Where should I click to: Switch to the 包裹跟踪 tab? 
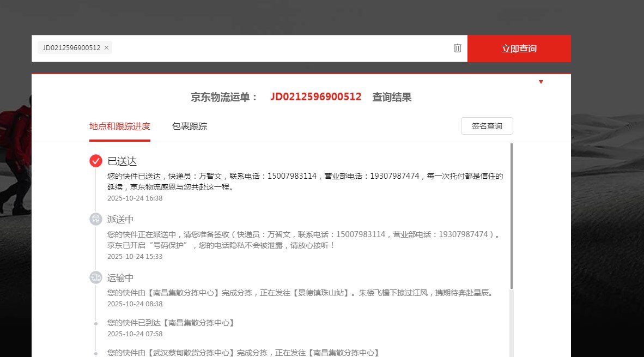(190, 126)
